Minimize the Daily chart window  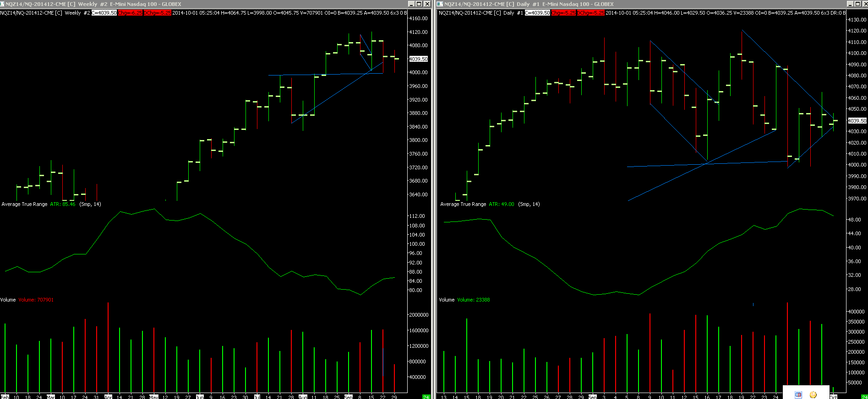(x=850, y=4)
